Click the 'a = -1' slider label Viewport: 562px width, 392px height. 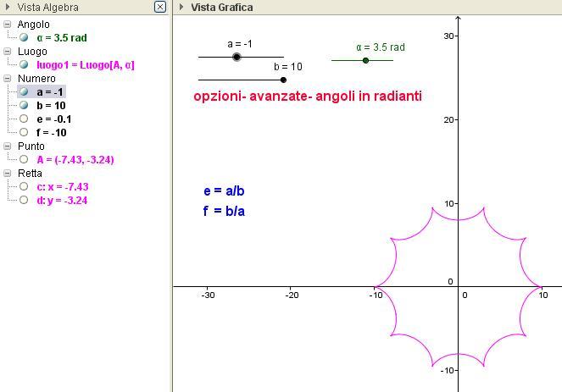[x=240, y=44]
